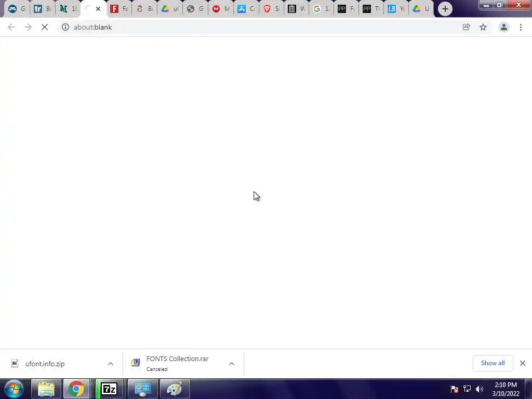Open the first Google Drive tab labeled 'uf'

click(170, 9)
